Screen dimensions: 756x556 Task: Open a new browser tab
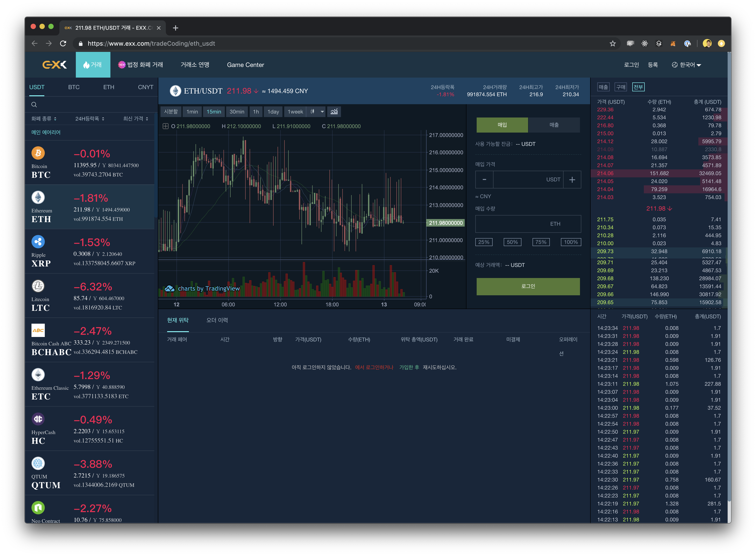tap(175, 28)
